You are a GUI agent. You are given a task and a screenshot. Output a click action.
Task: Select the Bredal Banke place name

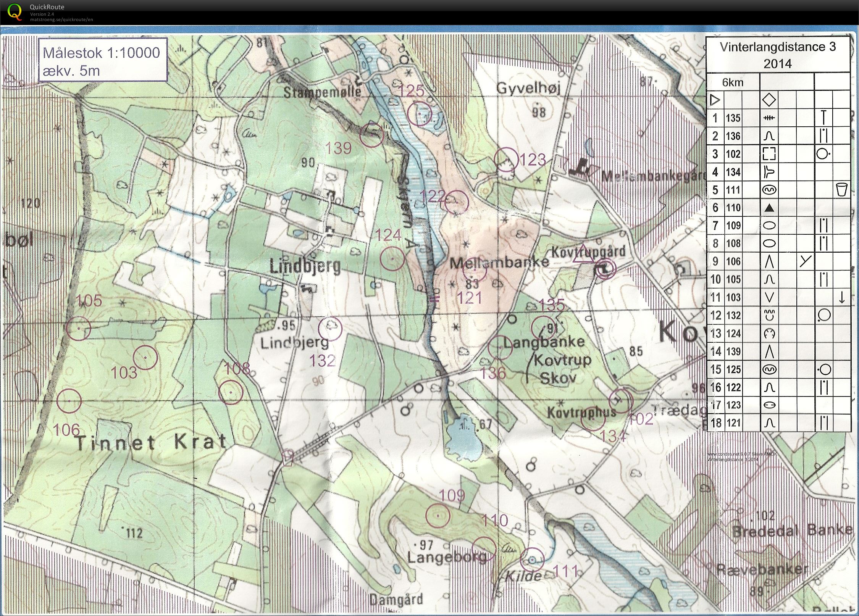(792, 531)
